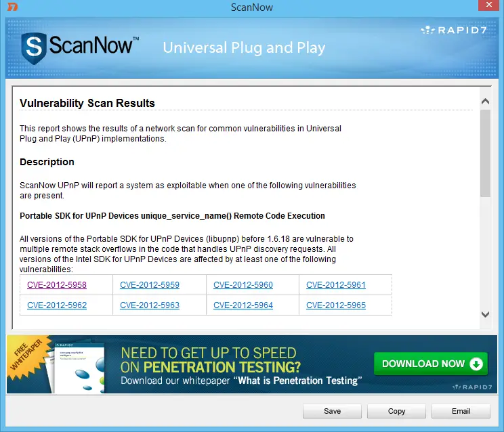The image size is (504, 432).
Task: Click the title bar app icon
Action: [12, 7]
